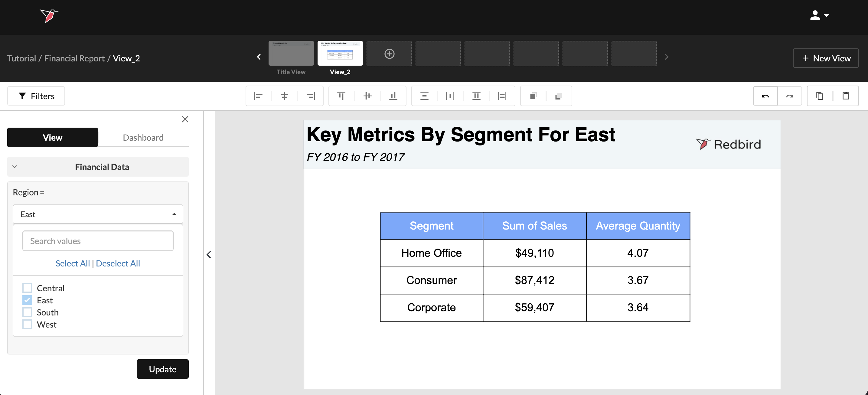Check the Central region checkbox
The image size is (868, 395).
pos(27,288)
